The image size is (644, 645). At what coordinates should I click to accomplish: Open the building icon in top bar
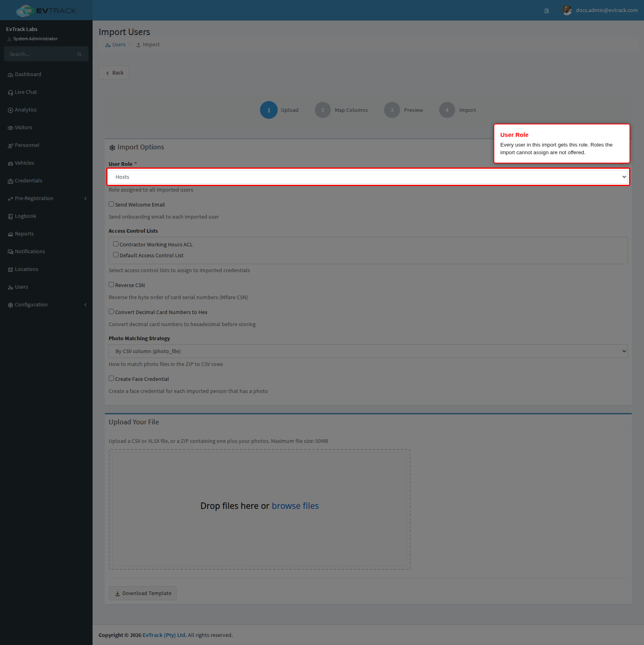coord(547,11)
